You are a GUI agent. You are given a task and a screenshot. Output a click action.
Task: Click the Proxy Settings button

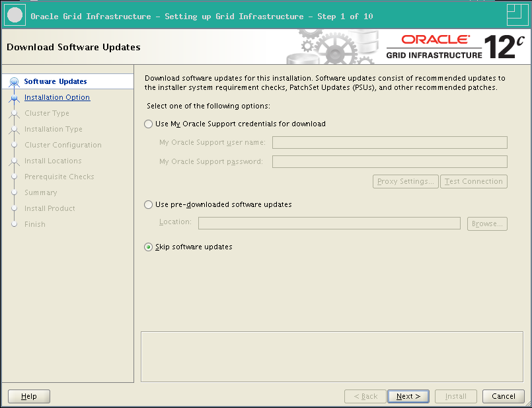coord(406,181)
